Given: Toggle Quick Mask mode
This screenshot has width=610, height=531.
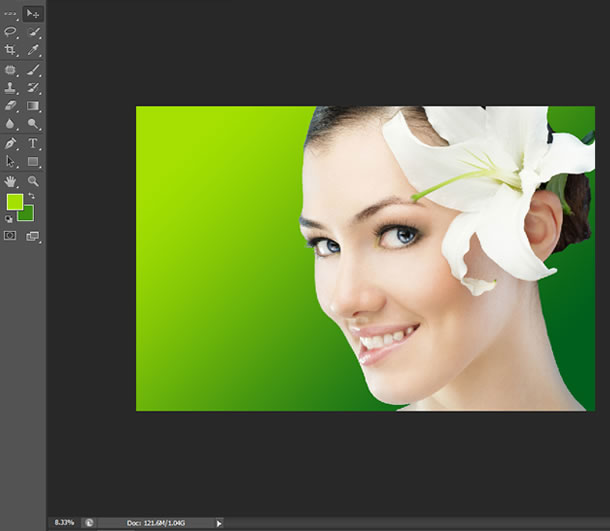Looking at the screenshot, I should (x=11, y=236).
